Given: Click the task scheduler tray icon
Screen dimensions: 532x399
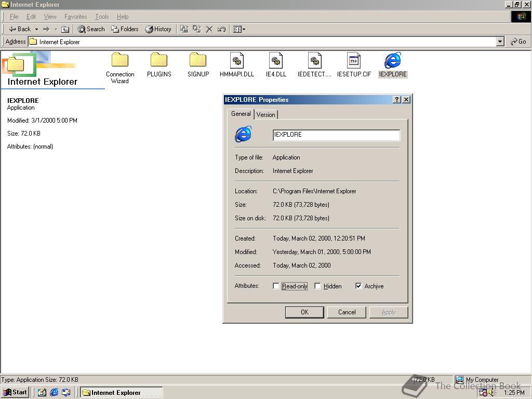Looking at the screenshot, I should click(483, 393).
